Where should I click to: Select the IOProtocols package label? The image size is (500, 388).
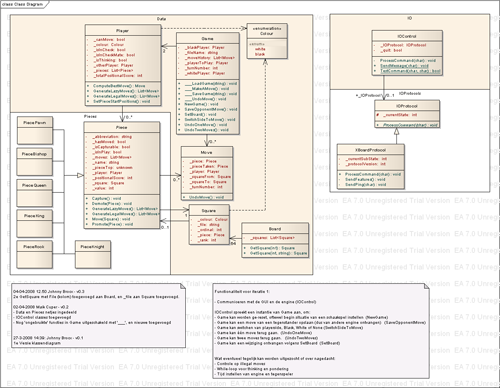(x=410, y=93)
